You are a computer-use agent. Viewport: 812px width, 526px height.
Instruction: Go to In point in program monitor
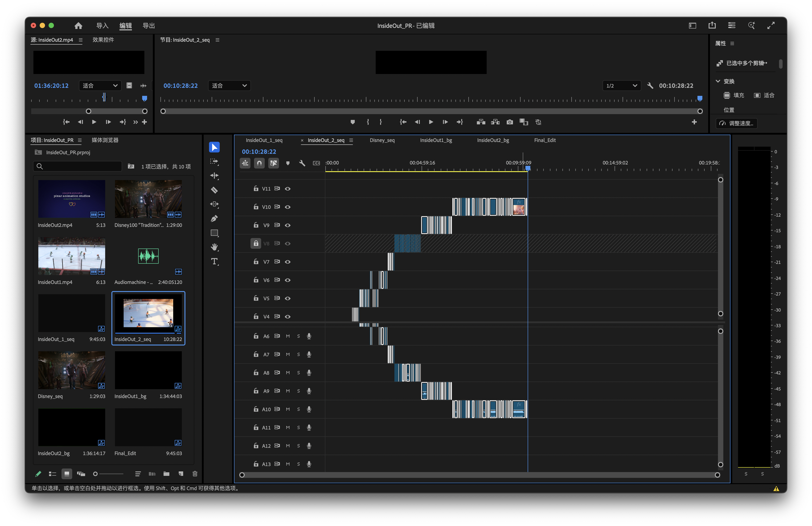[403, 122]
